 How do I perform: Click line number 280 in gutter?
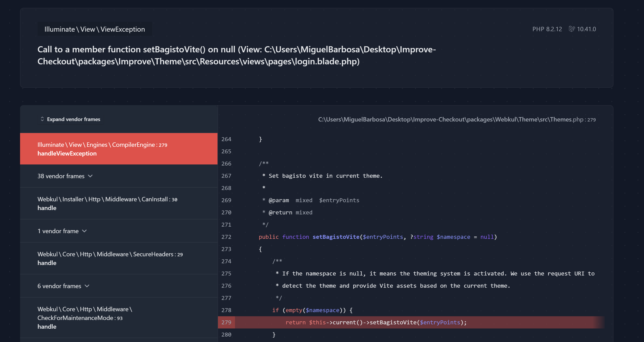click(x=226, y=335)
